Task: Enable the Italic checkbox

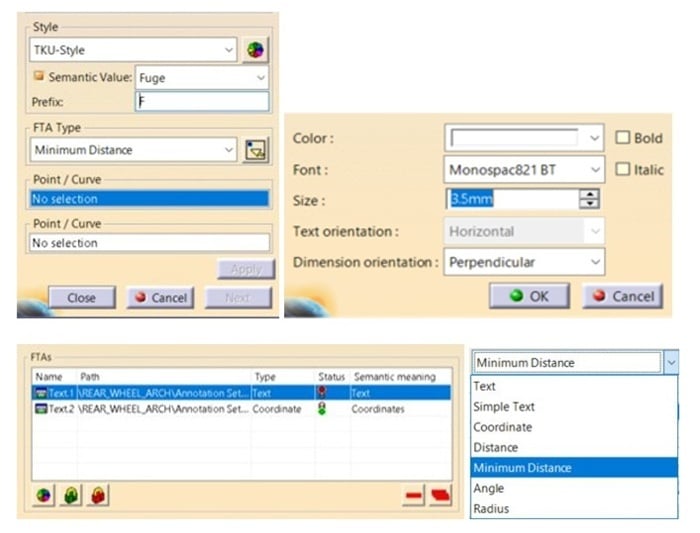Action: coord(622,169)
